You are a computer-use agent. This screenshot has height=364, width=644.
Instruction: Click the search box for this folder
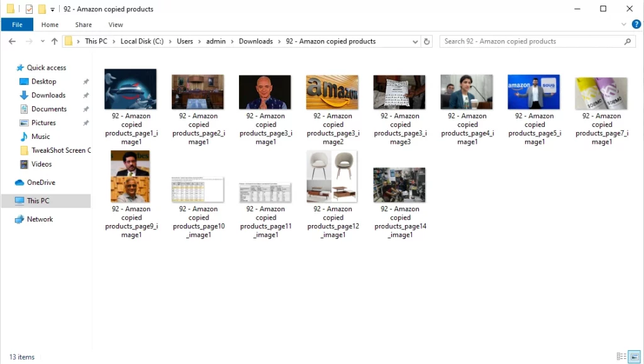click(537, 41)
